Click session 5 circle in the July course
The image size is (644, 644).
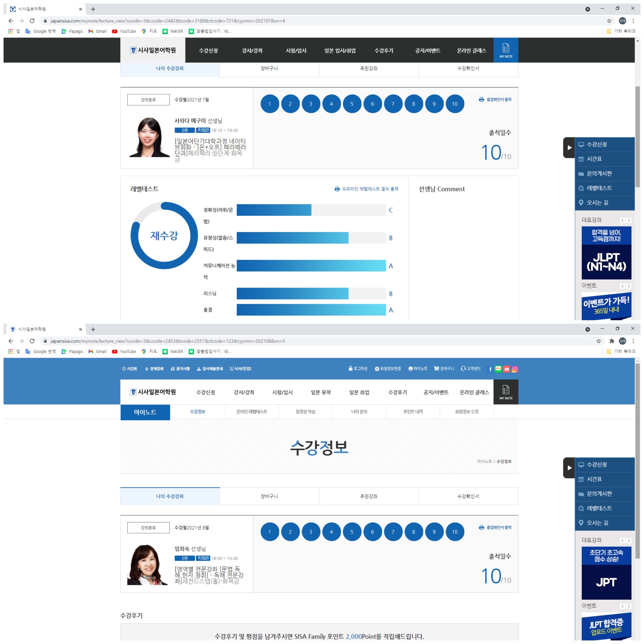tap(352, 104)
